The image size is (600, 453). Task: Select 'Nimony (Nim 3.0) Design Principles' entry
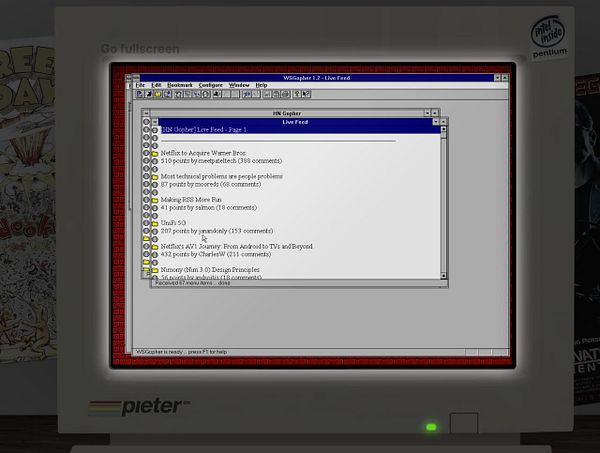[x=210, y=270]
